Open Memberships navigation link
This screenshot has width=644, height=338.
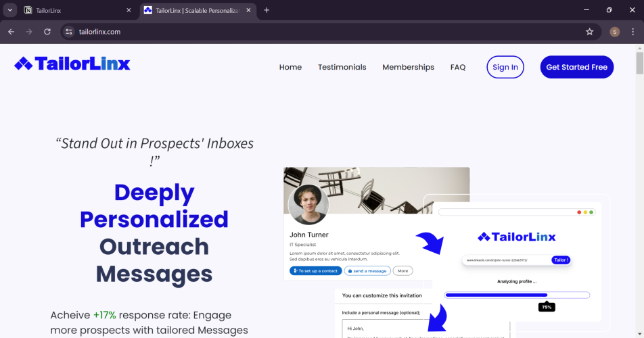click(409, 67)
